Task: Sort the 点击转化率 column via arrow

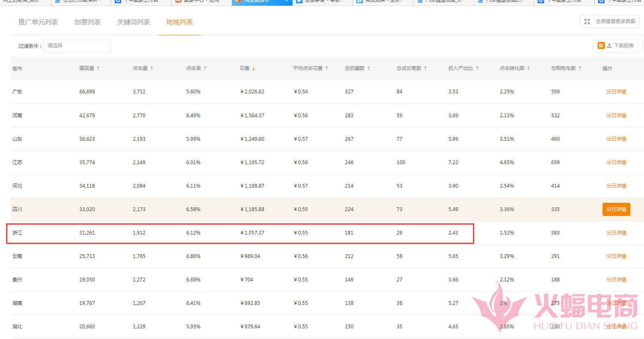Action: (529, 68)
